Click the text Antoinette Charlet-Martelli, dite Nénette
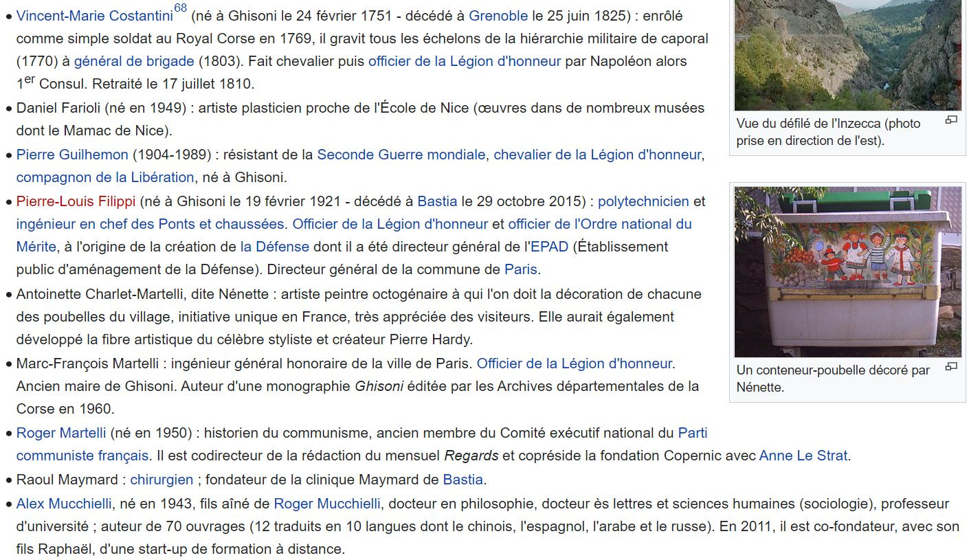 [x=142, y=294]
